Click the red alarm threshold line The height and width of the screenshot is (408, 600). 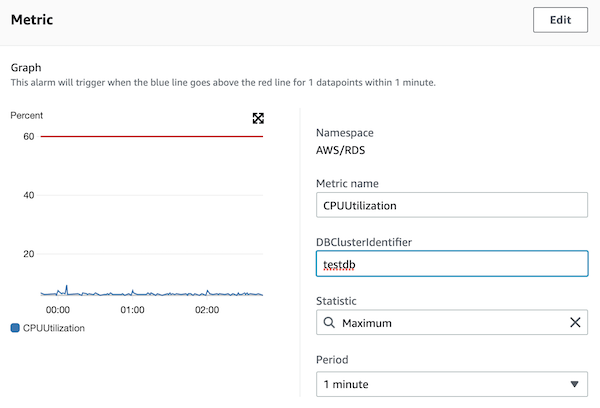point(150,136)
